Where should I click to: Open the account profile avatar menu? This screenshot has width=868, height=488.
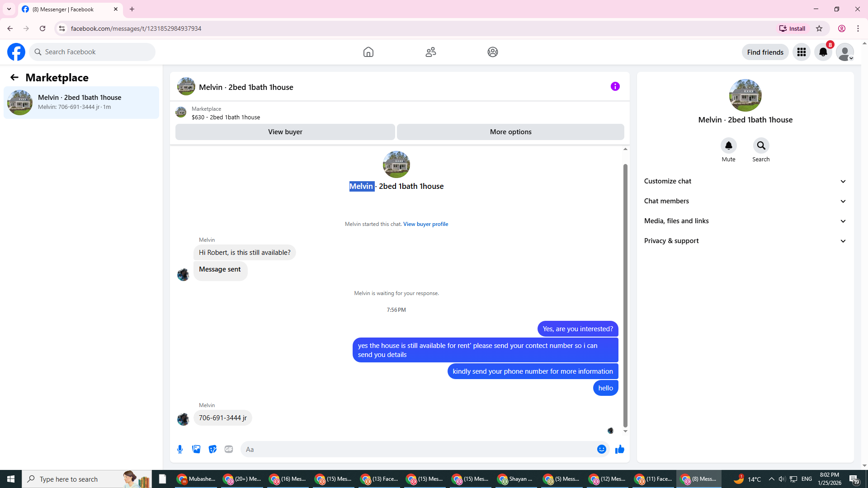coord(845,52)
